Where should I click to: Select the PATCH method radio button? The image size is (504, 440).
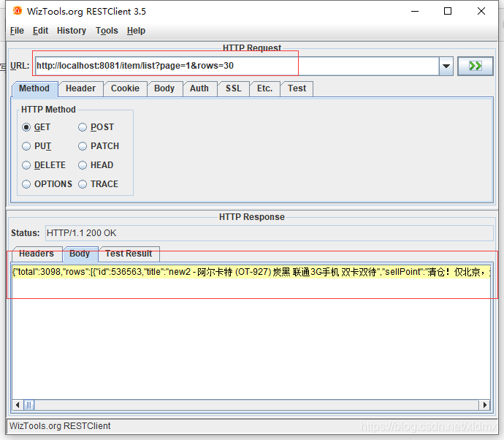click(83, 146)
